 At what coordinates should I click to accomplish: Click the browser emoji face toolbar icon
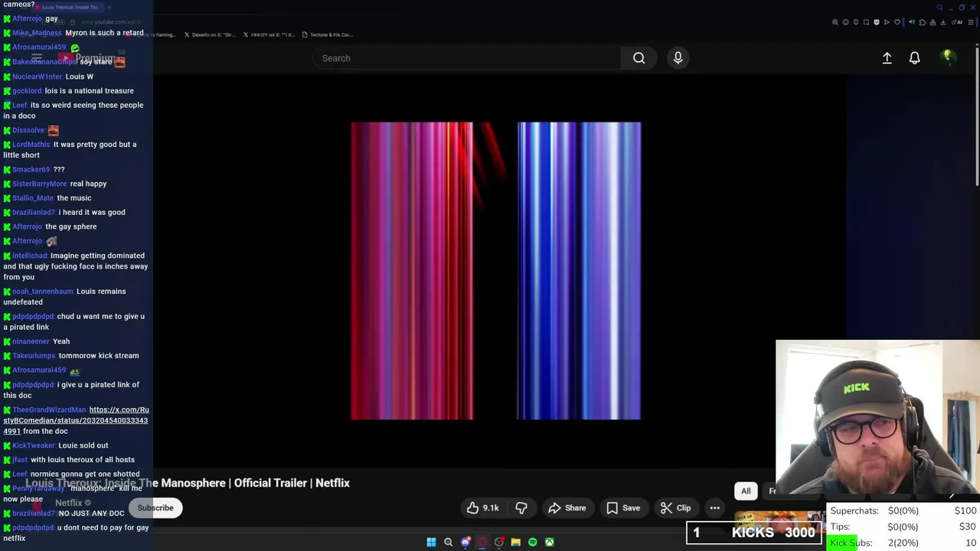click(845, 22)
